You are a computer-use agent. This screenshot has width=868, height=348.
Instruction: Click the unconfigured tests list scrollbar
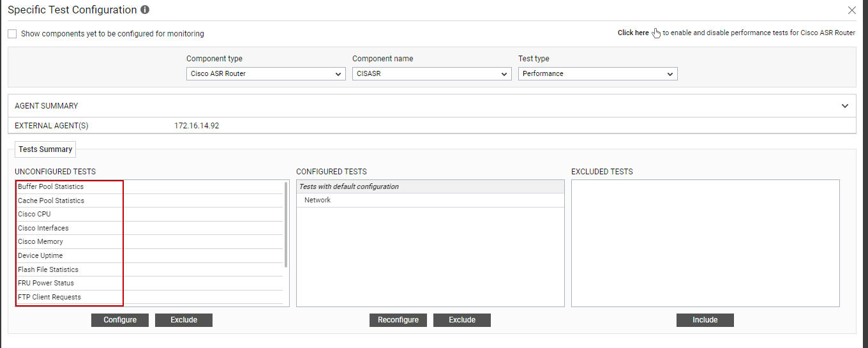click(x=286, y=224)
